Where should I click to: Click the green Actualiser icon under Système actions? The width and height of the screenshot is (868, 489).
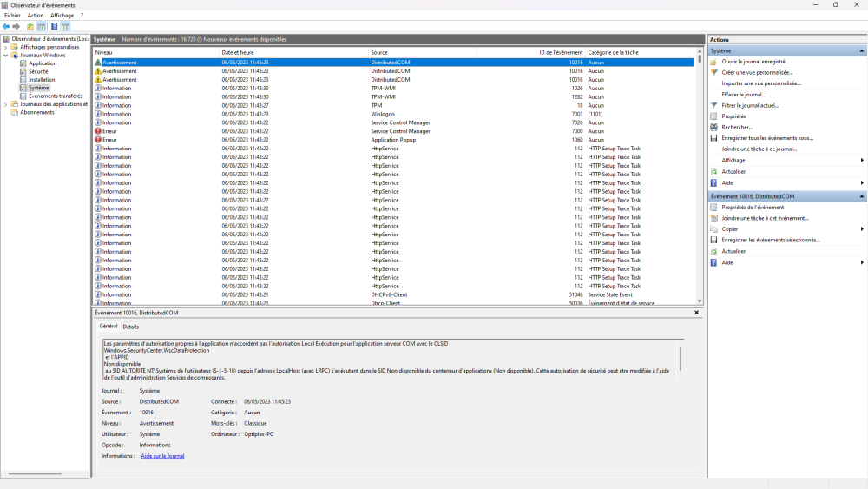click(713, 171)
